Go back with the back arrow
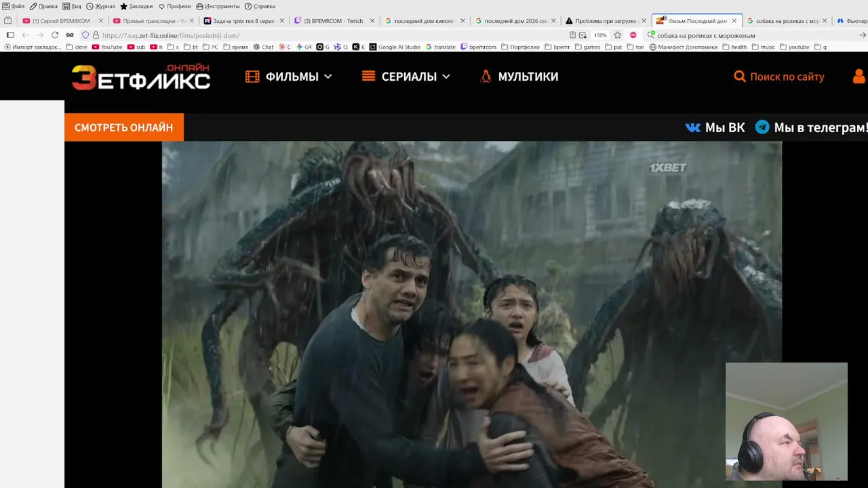Image resolution: width=868 pixels, height=488 pixels. (x=25, y=35)
